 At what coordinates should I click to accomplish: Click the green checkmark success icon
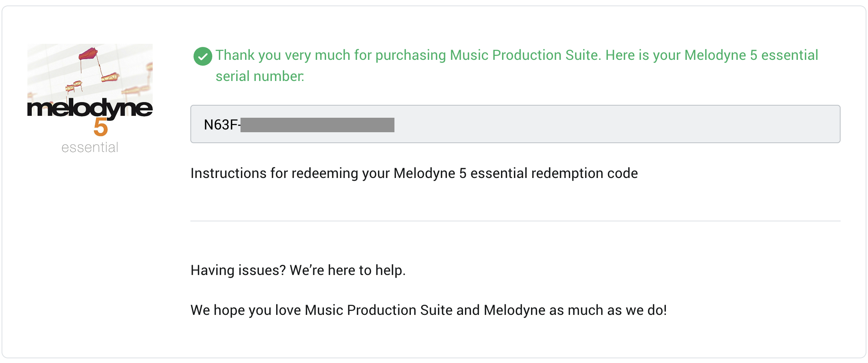[203, 56]
